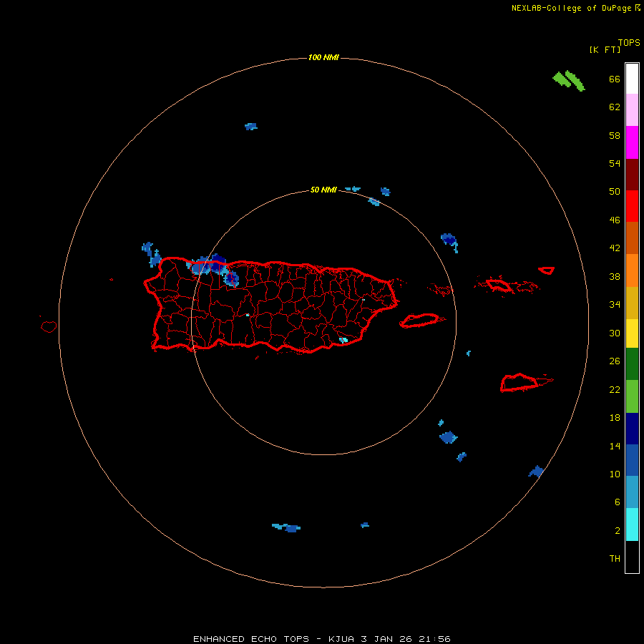Click the Mona Island outline west of Puerto Rico
Screen dimensions: 644x644
(49, 326)
